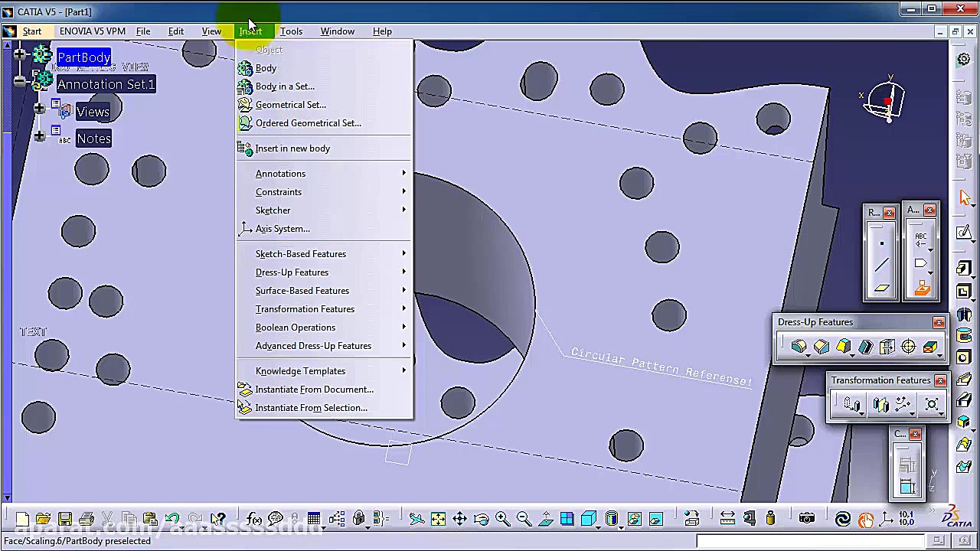The height and width of the screenshot is (551, 980).
Task: Select the Draft Angle tool
Action: (843, 346)
